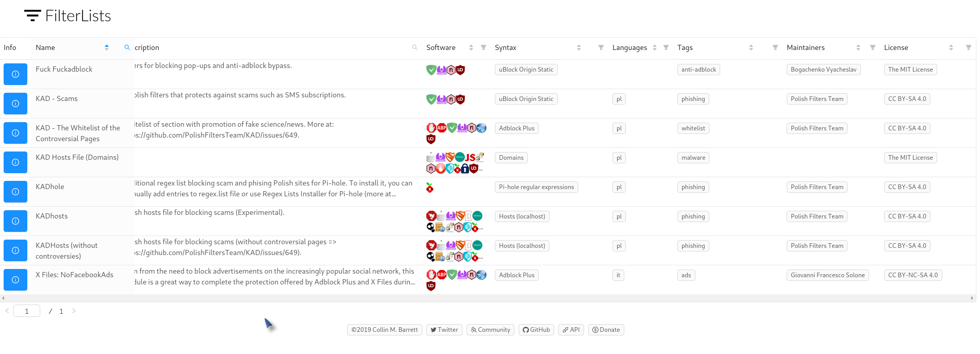Click scrollbar right arrow below table
The width and height of the screenshot is (980, 354).
pos(972,298)
